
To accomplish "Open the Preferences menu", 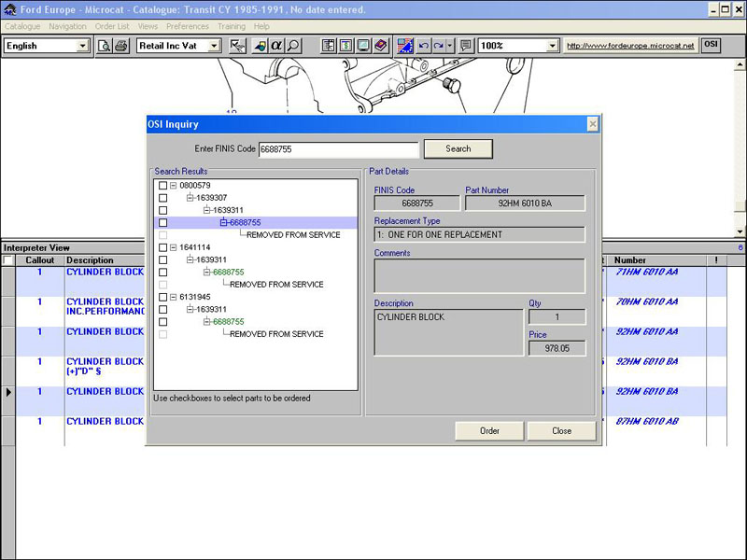I will point(188,26).
